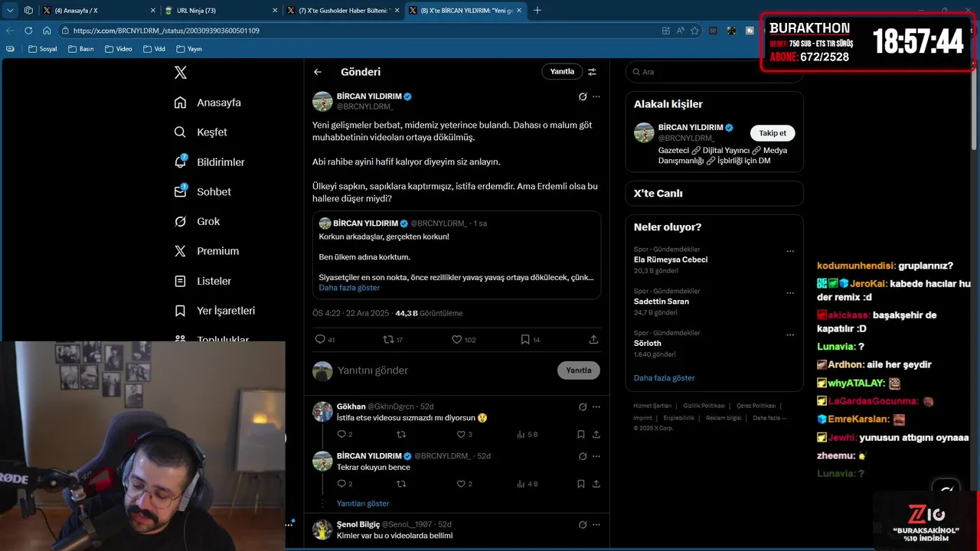
Task: Switch to URL Ninja browser tab
Action: click(x=220, y=11)
